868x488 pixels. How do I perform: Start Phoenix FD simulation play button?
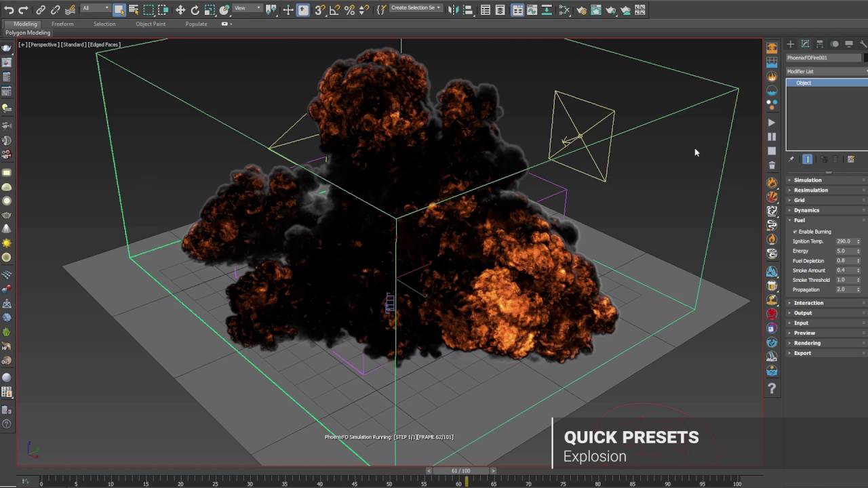772,123
